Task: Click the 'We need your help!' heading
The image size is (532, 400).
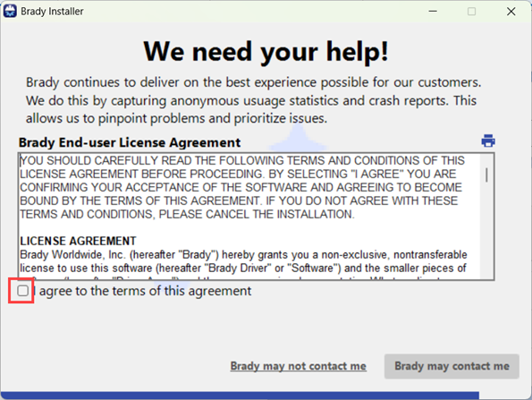Action: pos(266,52)
